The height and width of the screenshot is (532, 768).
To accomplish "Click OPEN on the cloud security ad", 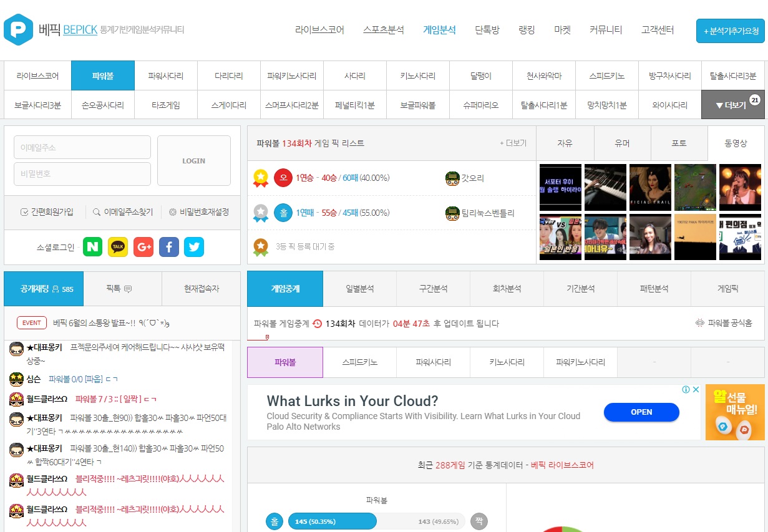I will coord(641,412).
